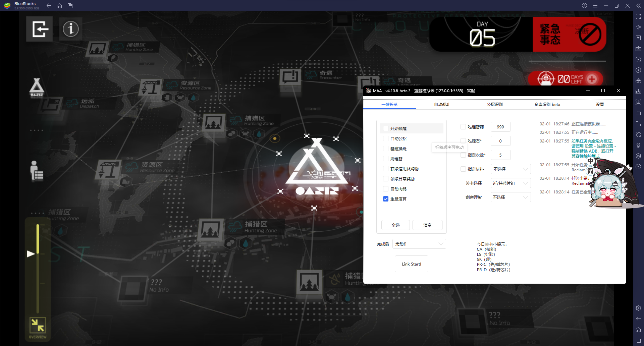Open multi-instance manager layers icon

638,156
